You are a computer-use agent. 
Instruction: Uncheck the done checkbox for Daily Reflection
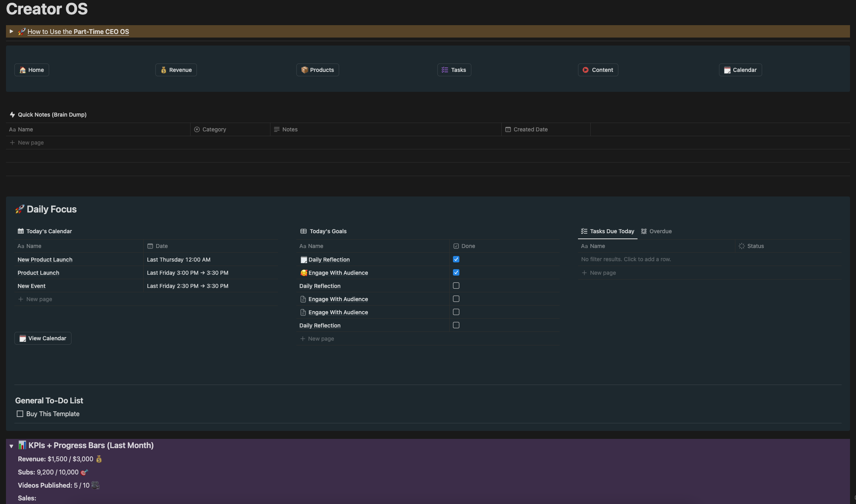click(x=456, y=259)
